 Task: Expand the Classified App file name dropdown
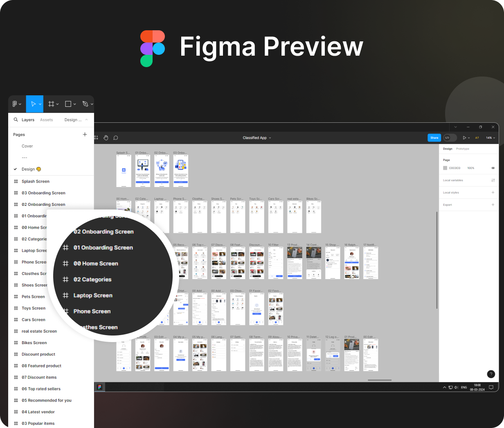click(x=256, y=138)
